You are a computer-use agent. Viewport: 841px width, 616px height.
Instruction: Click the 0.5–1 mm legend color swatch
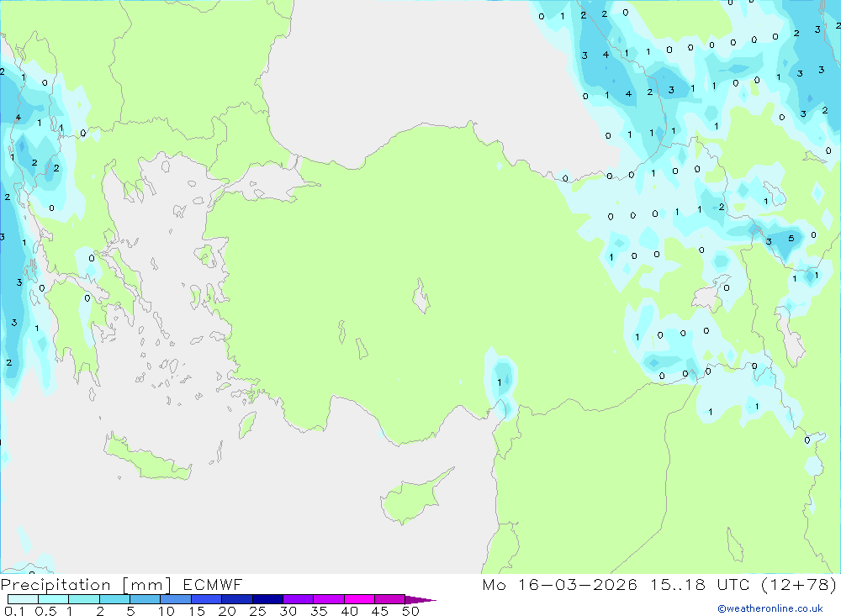pos(54,599)
